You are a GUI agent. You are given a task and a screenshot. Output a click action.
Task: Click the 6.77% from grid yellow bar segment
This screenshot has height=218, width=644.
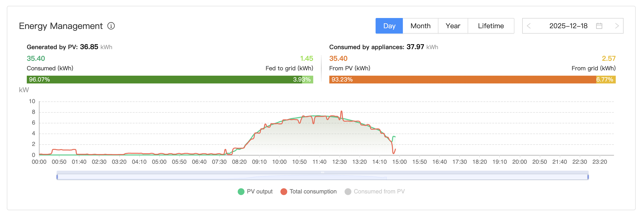606,80
